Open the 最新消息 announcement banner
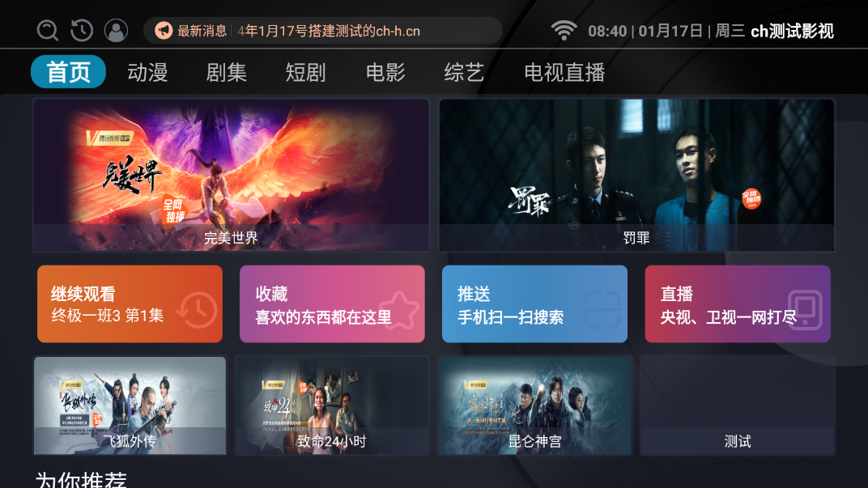Viewport: 868px width, 488px height. click(323, 31)
